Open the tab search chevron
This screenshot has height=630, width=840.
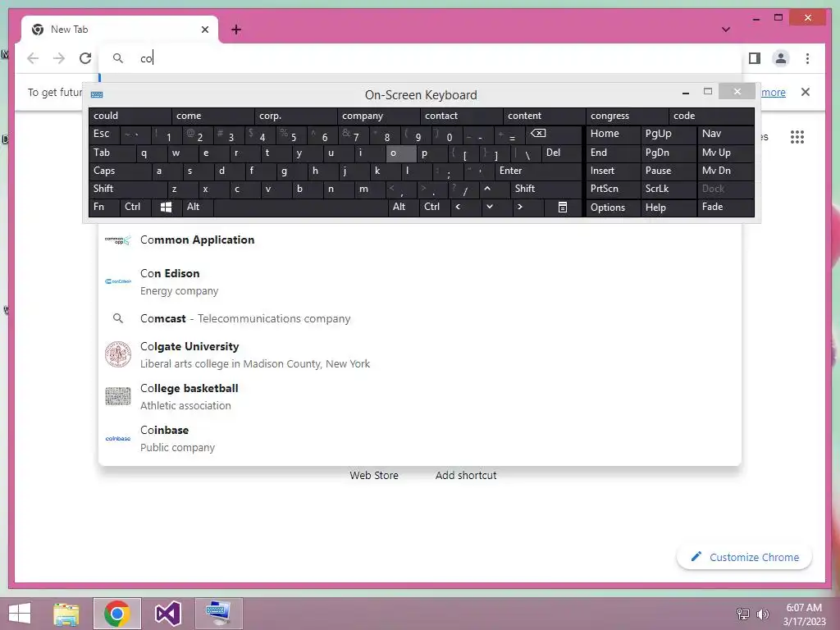click(x=726, y=30)
